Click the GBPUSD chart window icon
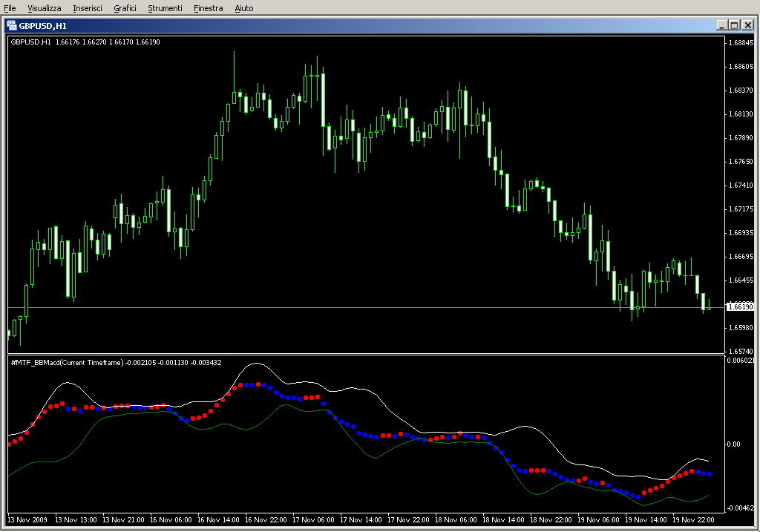760x532 pixels. (12, 25)
